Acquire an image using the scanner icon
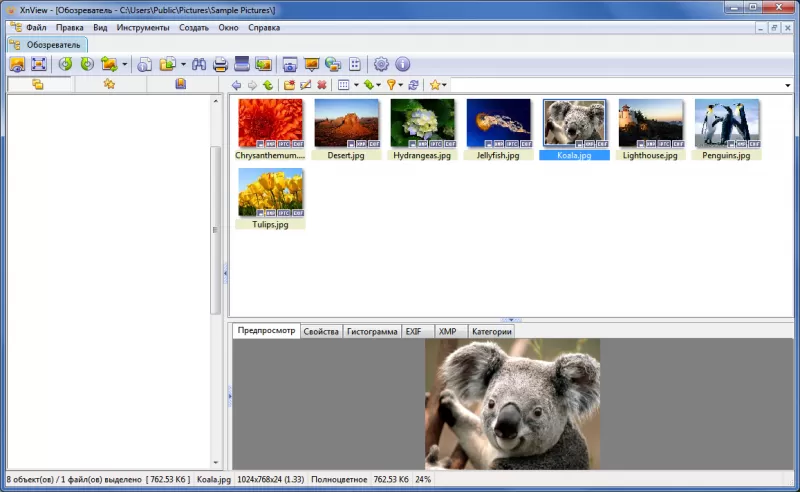The image size is (800, 492). pos(242,64)
